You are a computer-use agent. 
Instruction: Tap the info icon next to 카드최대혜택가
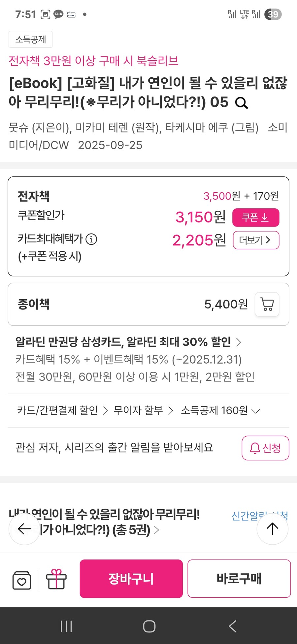coord(91,239)
